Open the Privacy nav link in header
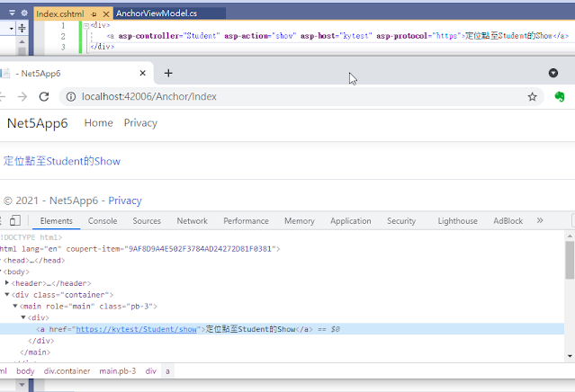The width and height of the screenshot is (575, 392). [140, 123]
